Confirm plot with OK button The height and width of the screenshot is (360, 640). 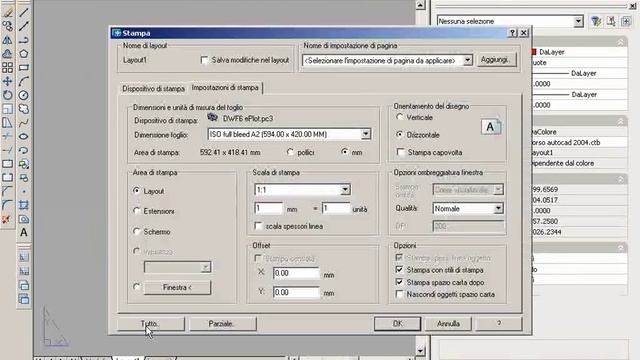pyautogui.click(x=398, y=324)
